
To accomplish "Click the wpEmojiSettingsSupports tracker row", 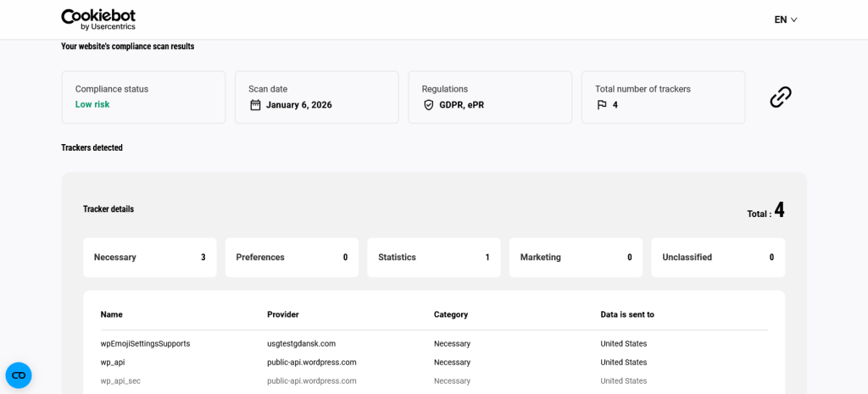I will pyautogui.click(x=145, y=344).
